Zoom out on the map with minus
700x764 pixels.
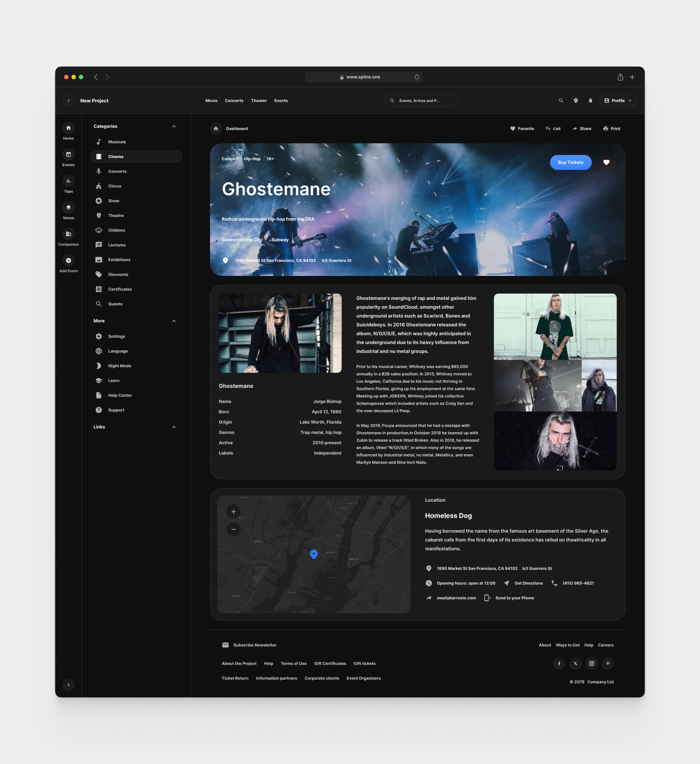point(234,529)
